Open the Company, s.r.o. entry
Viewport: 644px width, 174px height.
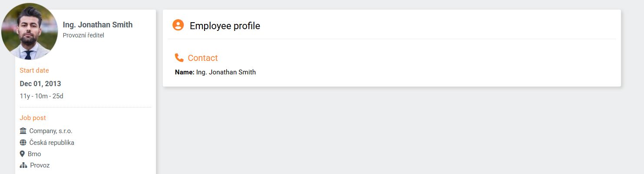coord(51,131)
